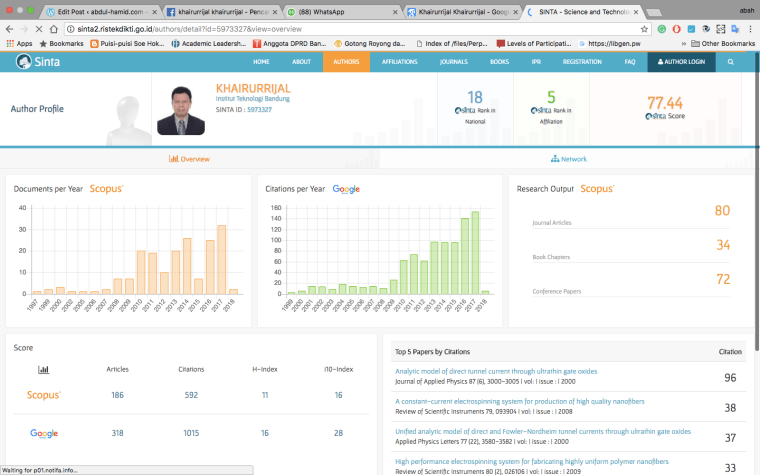Click the bar chart icon in Score panel
This screenshot has height=475, width=760.
[44, 369]
